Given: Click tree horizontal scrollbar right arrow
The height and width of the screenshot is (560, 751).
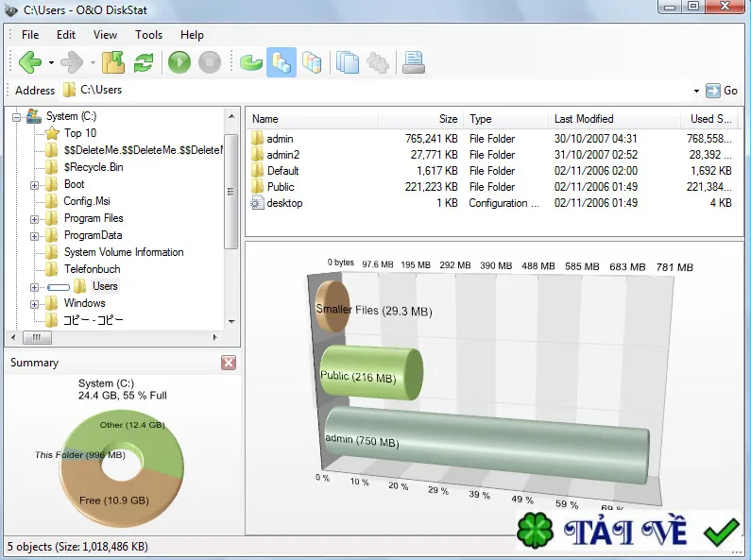Looking at the screenshot, I should (215, 337).
